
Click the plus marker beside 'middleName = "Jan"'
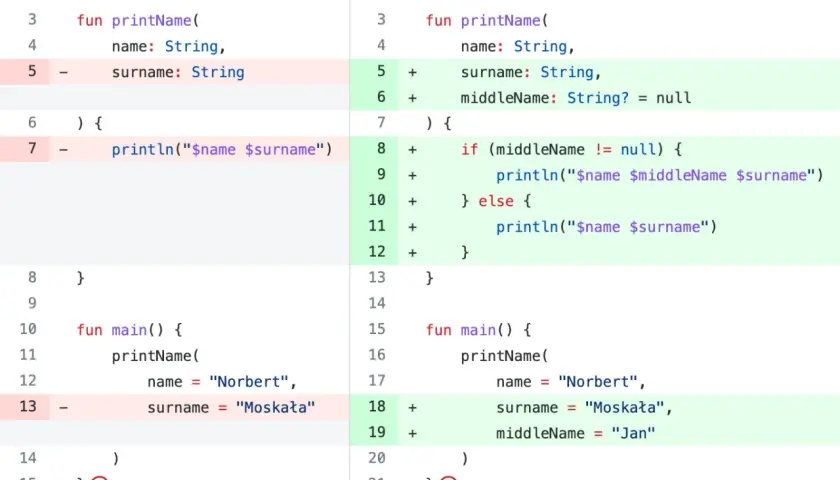click(x=412, y=433)
